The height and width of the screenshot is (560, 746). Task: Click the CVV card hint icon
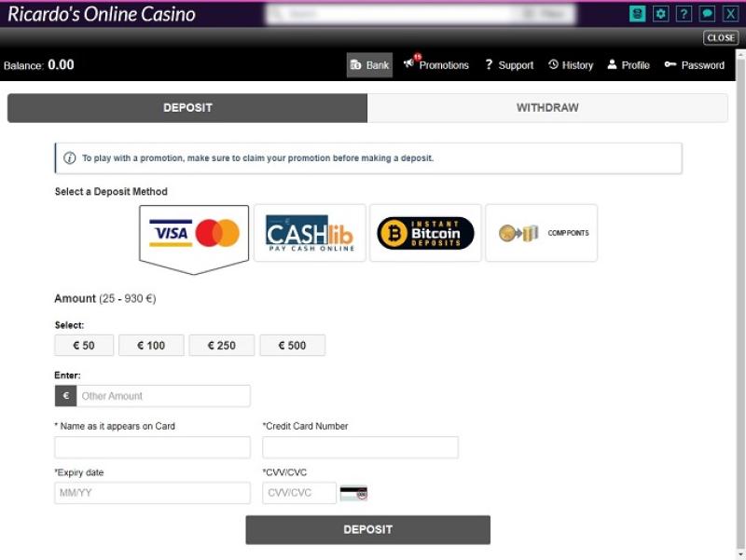point(353,494)
